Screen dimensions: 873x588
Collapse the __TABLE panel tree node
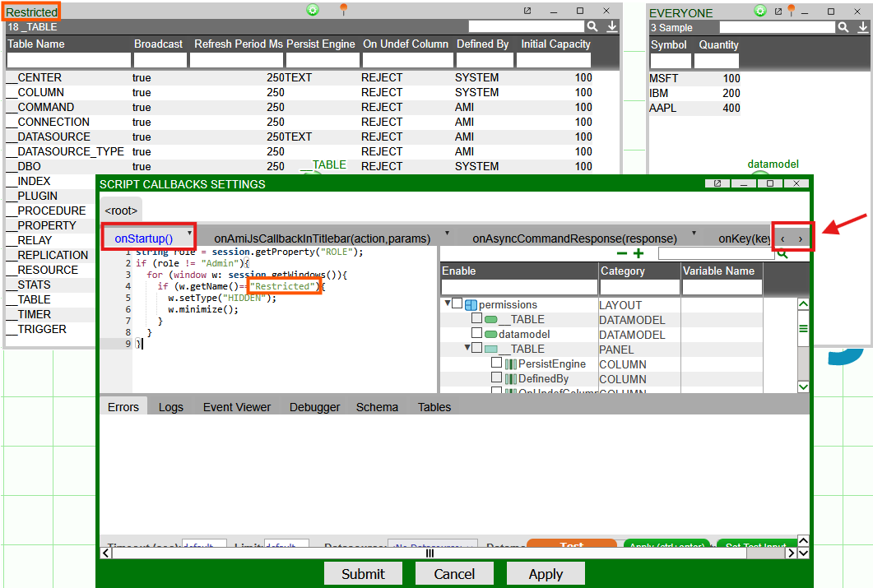point(467,348)
